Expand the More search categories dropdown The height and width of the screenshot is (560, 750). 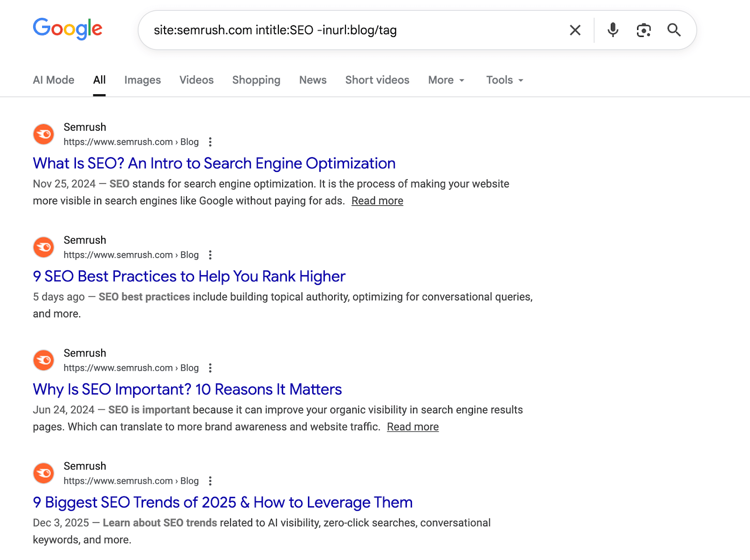[445, 80]
